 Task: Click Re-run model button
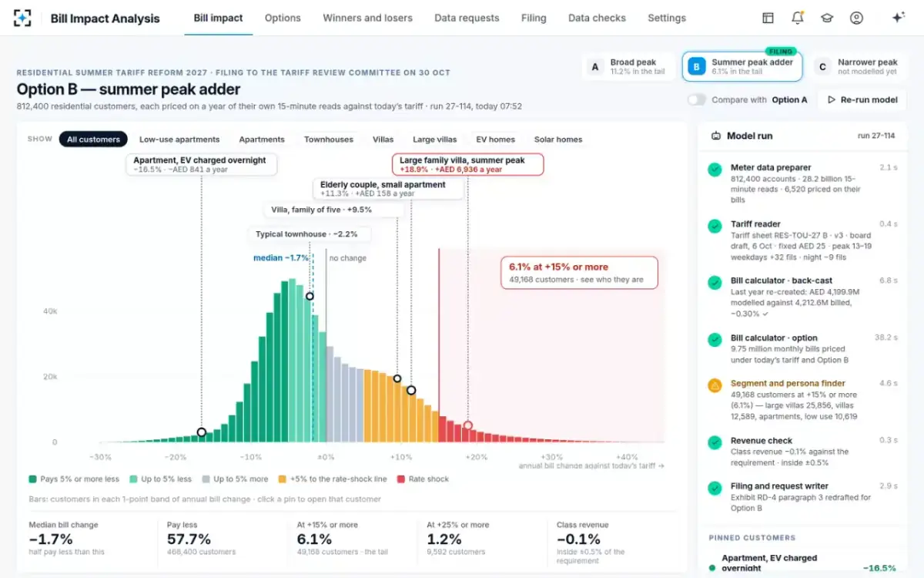[x=862, y=100]
